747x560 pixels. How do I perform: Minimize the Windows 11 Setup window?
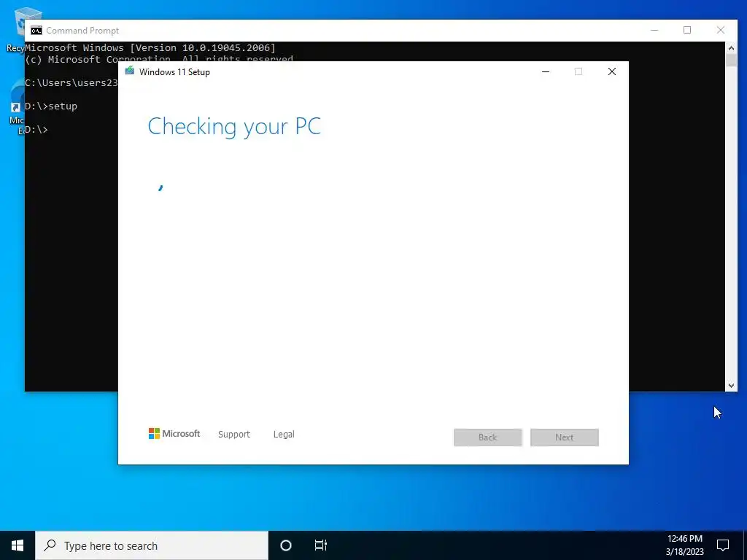click(x=546, y=71)
